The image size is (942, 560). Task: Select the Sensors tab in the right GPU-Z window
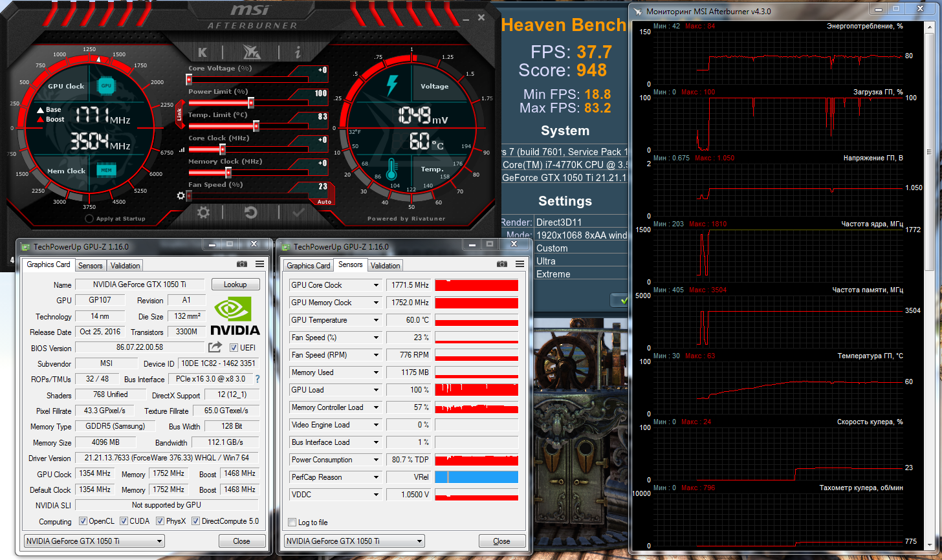pos(351,264)
